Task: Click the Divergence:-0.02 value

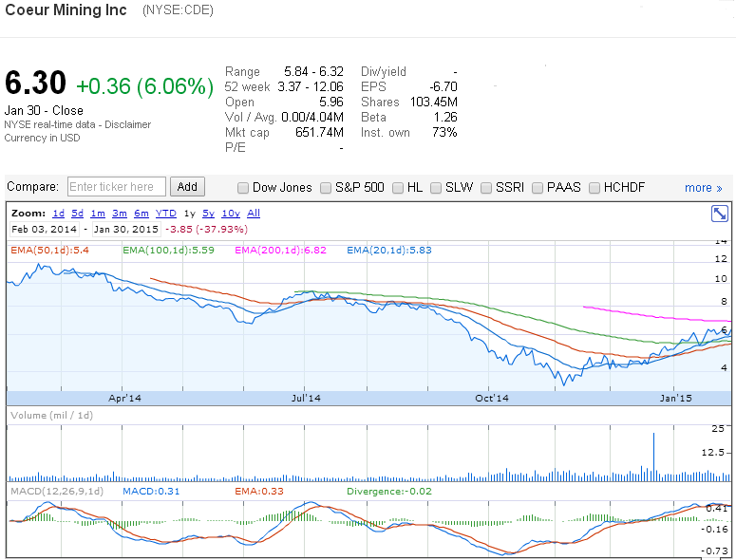Action: pyautogui.click(x=389, y=492)
